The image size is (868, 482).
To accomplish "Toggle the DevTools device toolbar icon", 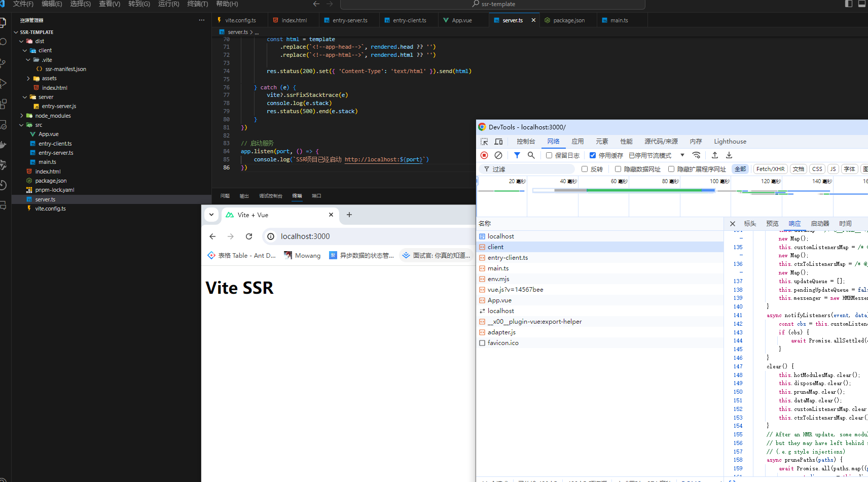I will click(498, 142).
